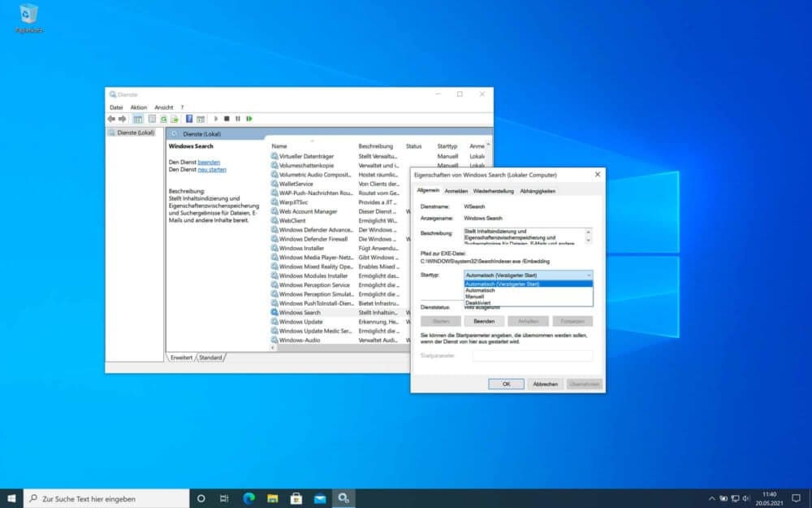Open the Mail app from the taskbar
Image resolution: width=812 pixels, height=508 pixels.
[320, 498]
